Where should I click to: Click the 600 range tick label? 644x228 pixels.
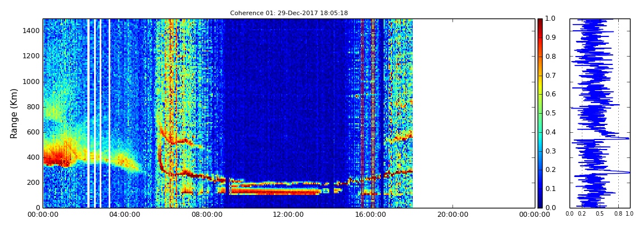tap(34, 132)
